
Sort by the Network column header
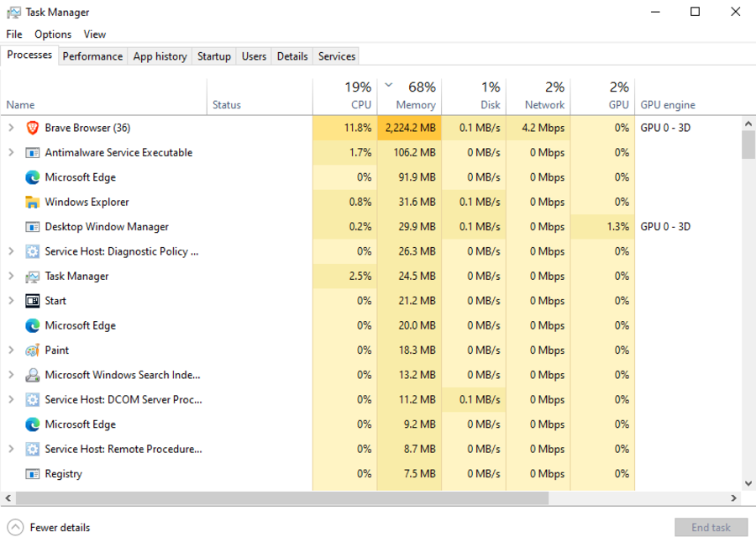tap(538, 96)
